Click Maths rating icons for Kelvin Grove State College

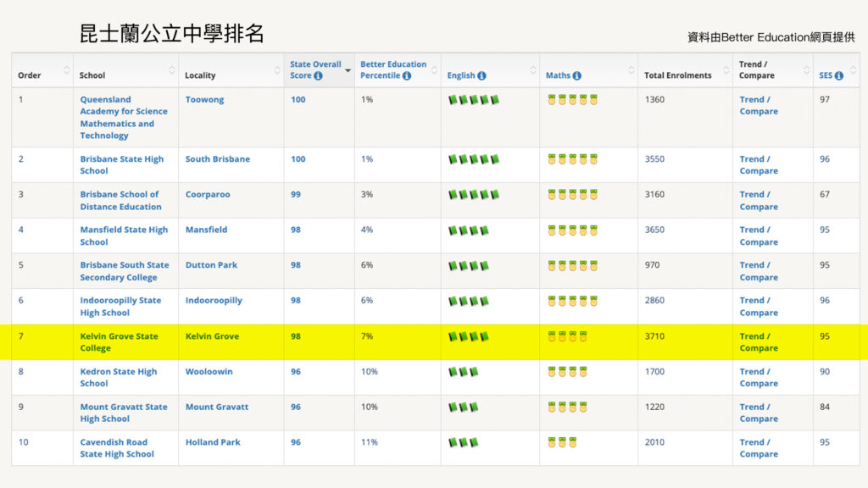(567, 336)
